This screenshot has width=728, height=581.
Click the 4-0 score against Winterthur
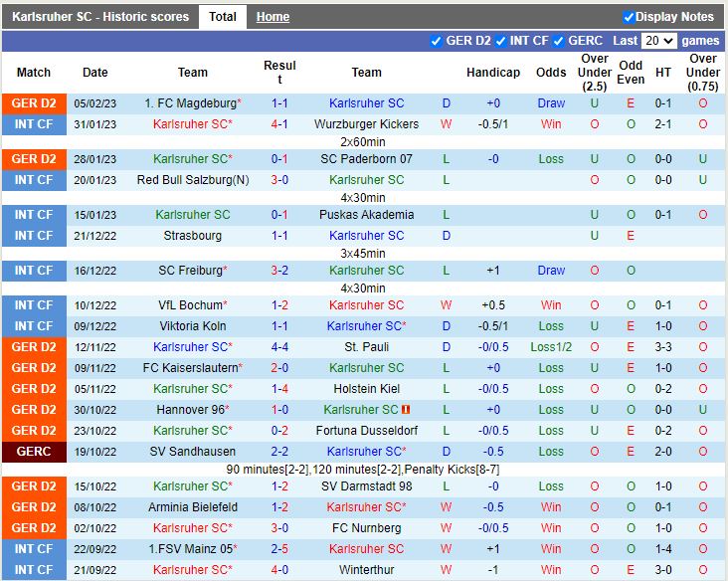click(279, 570)
